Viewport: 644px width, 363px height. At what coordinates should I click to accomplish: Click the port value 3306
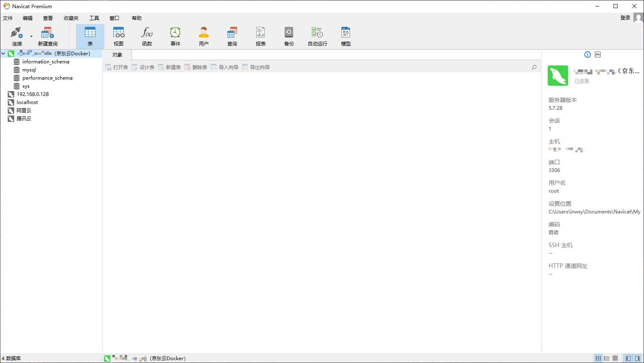554,170
